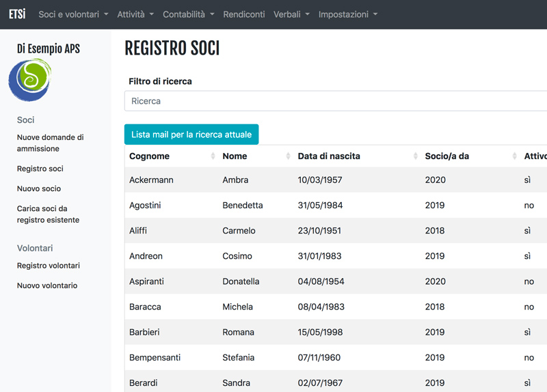Go to Registro volontari page

click(x=49, y=266)
